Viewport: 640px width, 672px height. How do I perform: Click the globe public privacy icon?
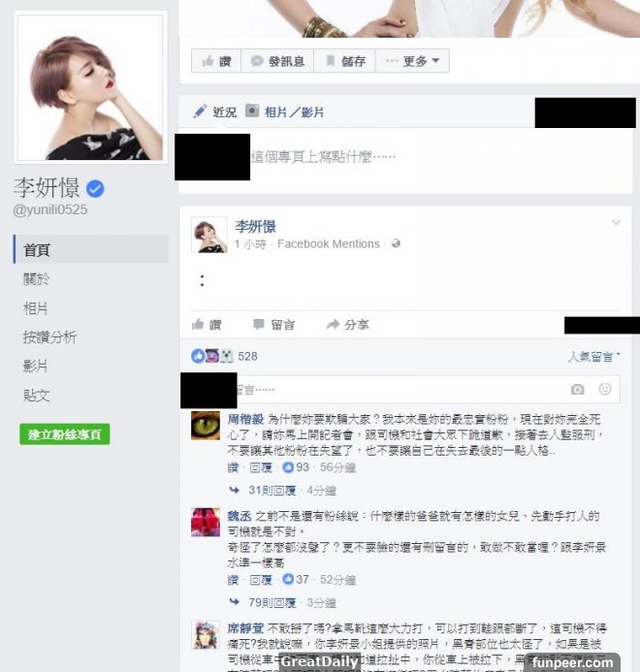(x=396, y=243)
